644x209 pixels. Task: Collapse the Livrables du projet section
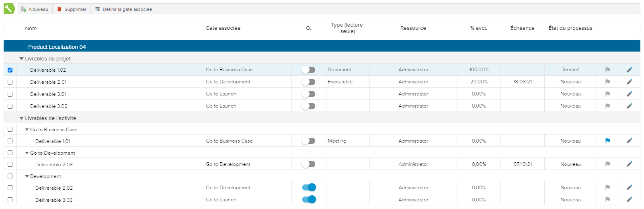pos(22,59)
